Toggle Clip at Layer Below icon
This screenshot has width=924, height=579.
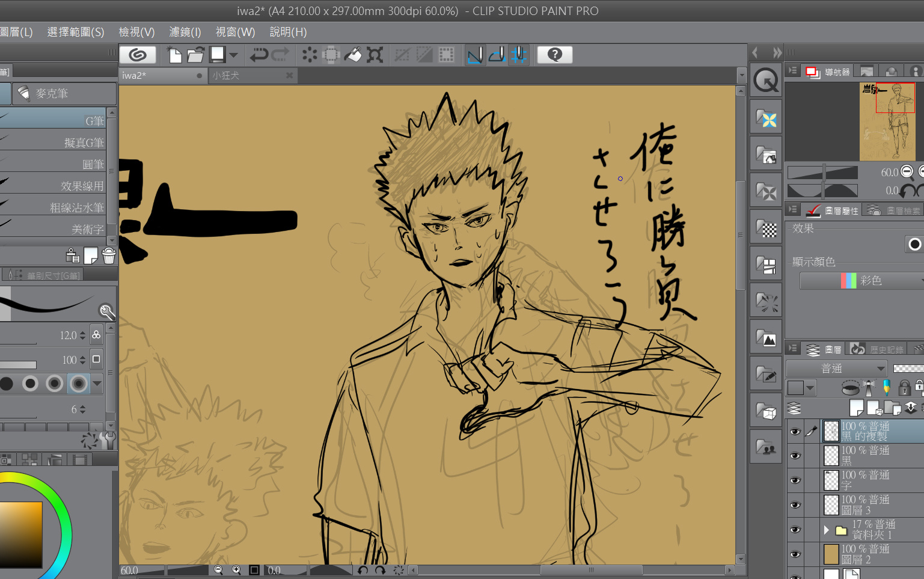point(850,388)
